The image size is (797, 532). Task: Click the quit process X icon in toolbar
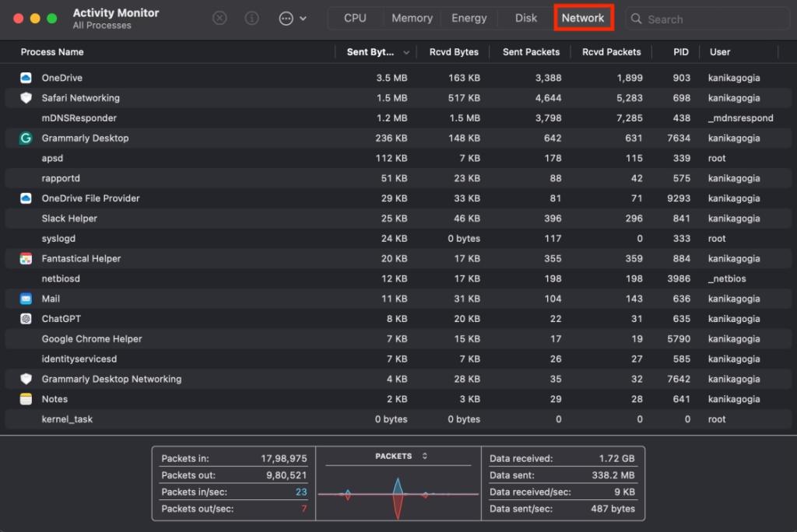click(220, 18)
